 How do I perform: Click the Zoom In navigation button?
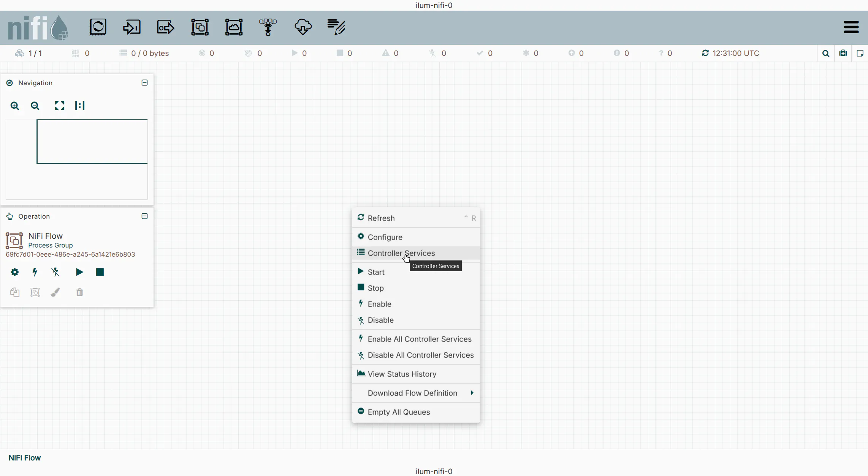pos(15,106)
